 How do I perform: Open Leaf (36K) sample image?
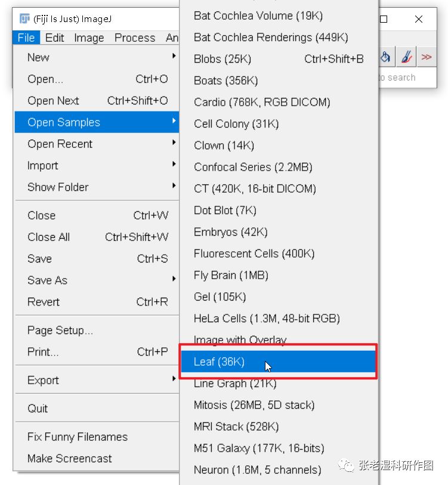(279, 362)
